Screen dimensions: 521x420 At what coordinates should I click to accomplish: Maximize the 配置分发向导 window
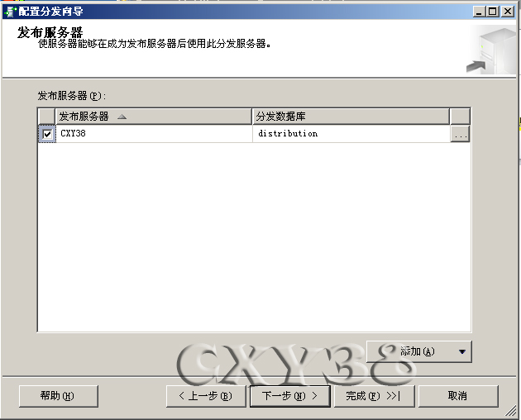point(495,11)
